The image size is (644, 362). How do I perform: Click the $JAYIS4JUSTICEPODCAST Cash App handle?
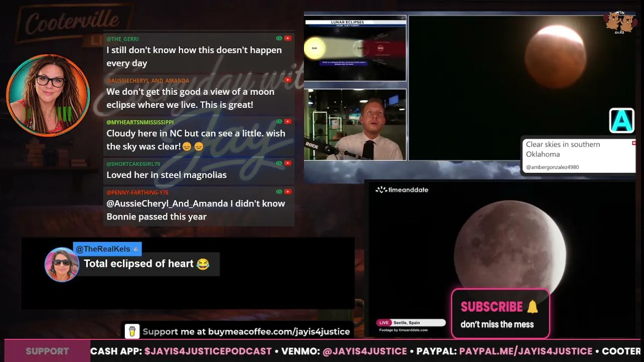[208, 351]
